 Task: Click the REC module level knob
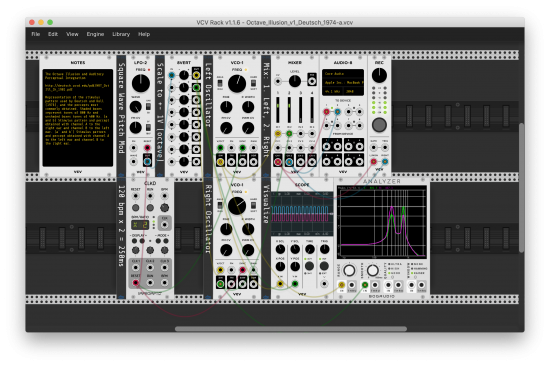(379, 75)
